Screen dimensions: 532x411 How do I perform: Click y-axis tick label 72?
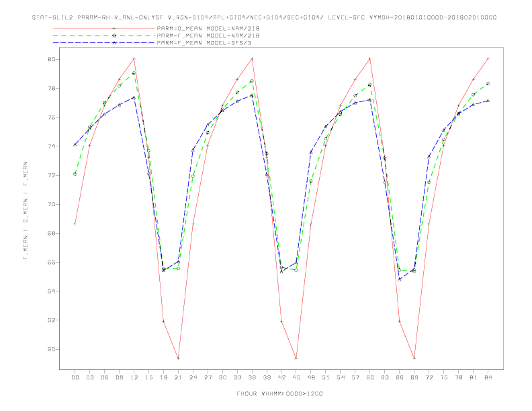click(x=50, y=175)
